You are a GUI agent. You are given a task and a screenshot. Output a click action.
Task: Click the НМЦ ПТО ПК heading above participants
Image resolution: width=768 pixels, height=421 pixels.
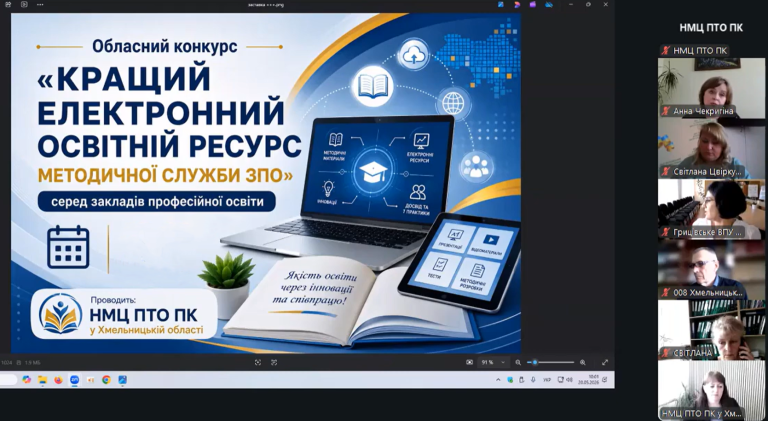pyautogui.click(x=711, y=28)
